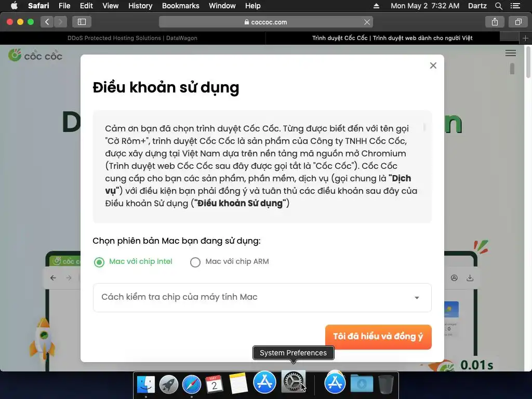The image size is (532, 399).
Task: Click the coccoc.com address bar
Action: 265,22
